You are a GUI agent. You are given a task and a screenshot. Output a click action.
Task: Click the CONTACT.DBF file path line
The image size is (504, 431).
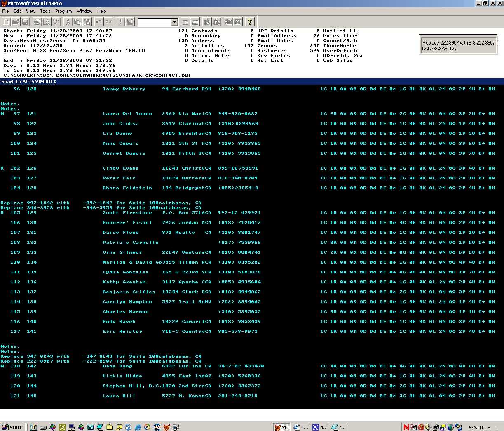(97, 75)
